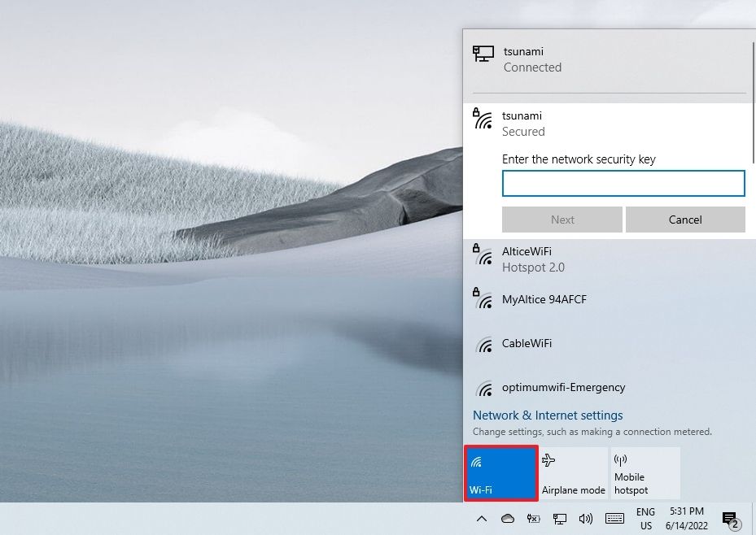Open the Action Center notifications
Image resolution: width=756 pixels, height=535 pixels.
coord(729,519)
